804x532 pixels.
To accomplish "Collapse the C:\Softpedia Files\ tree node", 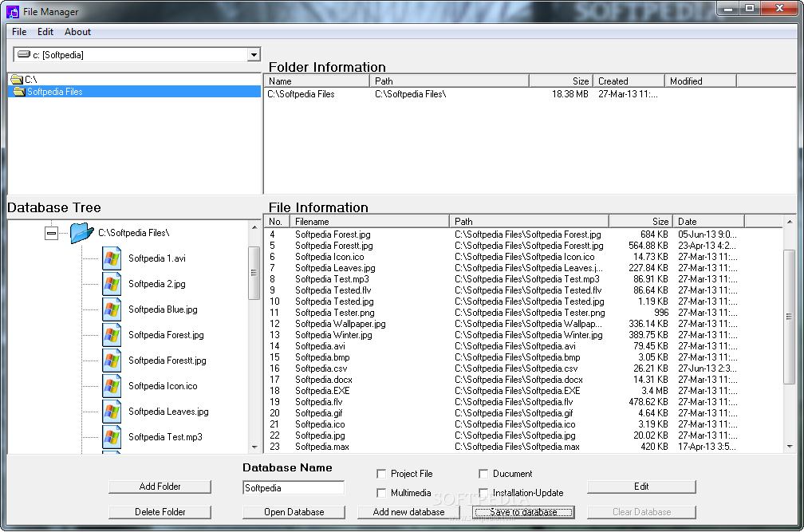I will click(x=51, y=233).
